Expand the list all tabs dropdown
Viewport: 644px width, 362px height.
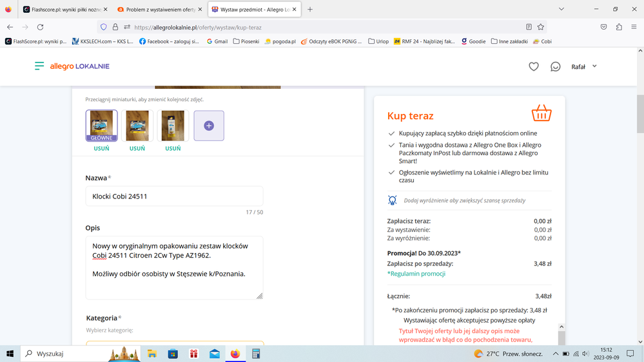[561, 9]
